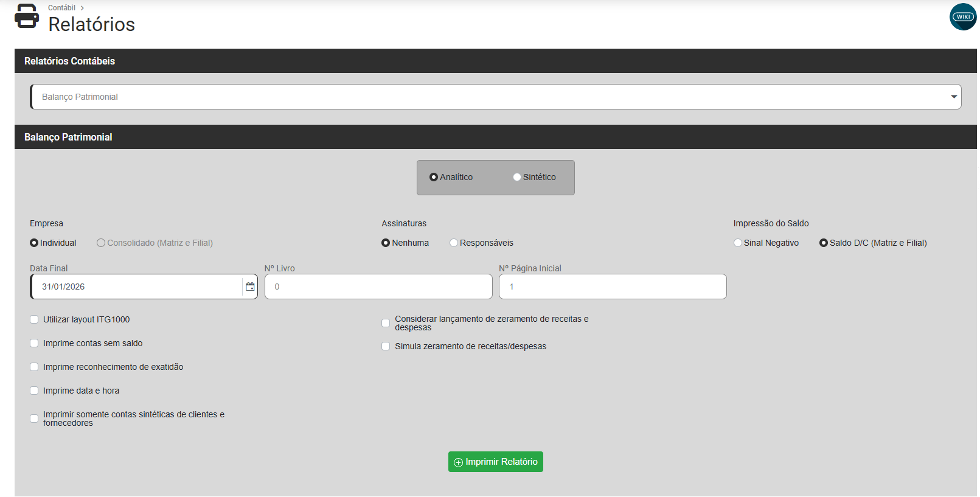Choose Sinal Negativo for Impressão do Saldo

pos(738,243)
